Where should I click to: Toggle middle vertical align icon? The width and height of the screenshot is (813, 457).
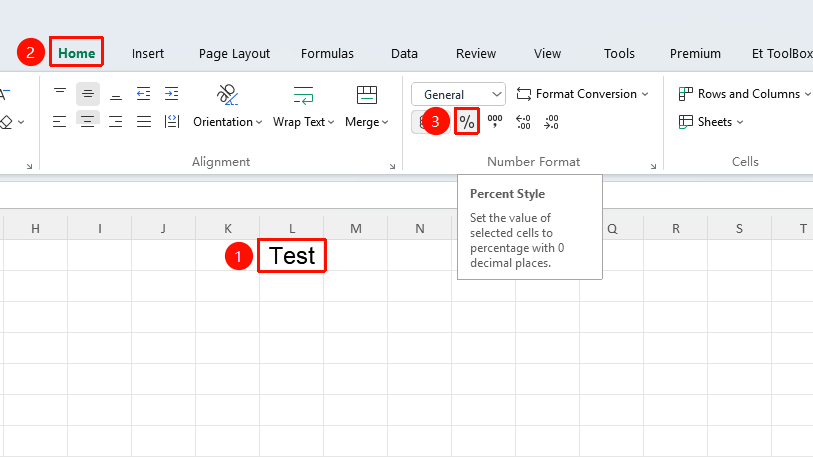click(x=88, y=94)
